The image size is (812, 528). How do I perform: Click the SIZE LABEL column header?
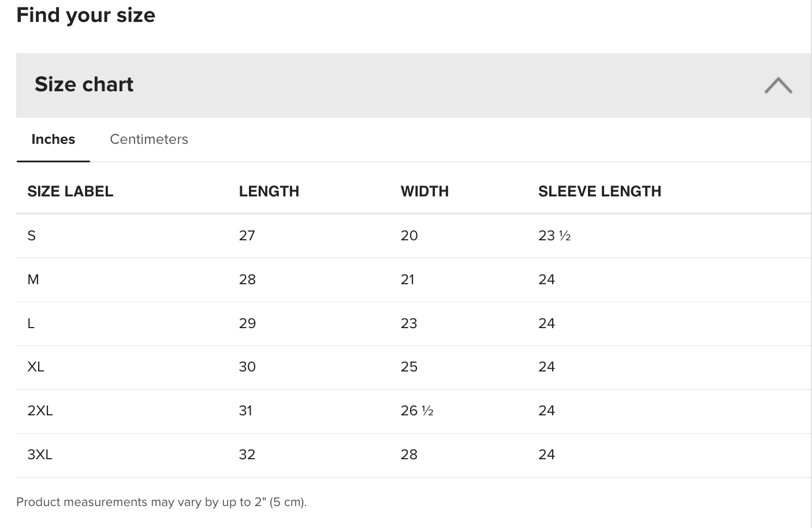(x=70, y=191)
